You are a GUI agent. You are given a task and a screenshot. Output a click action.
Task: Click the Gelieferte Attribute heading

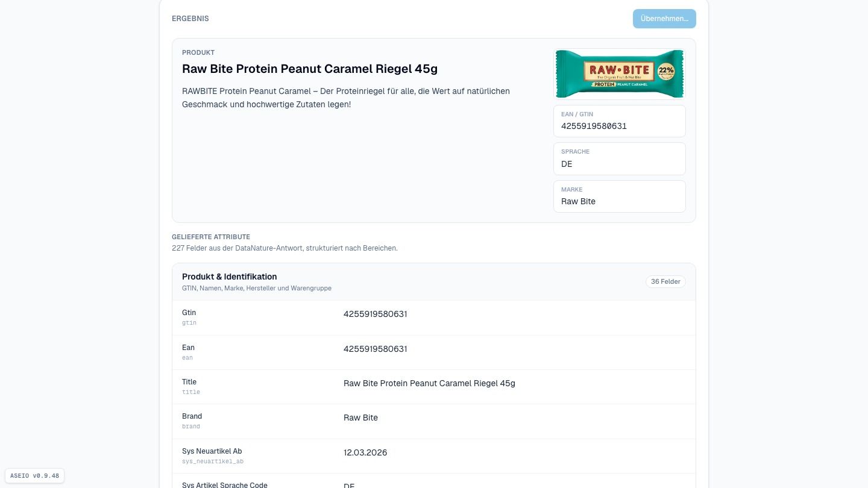[x=211, y=237]
